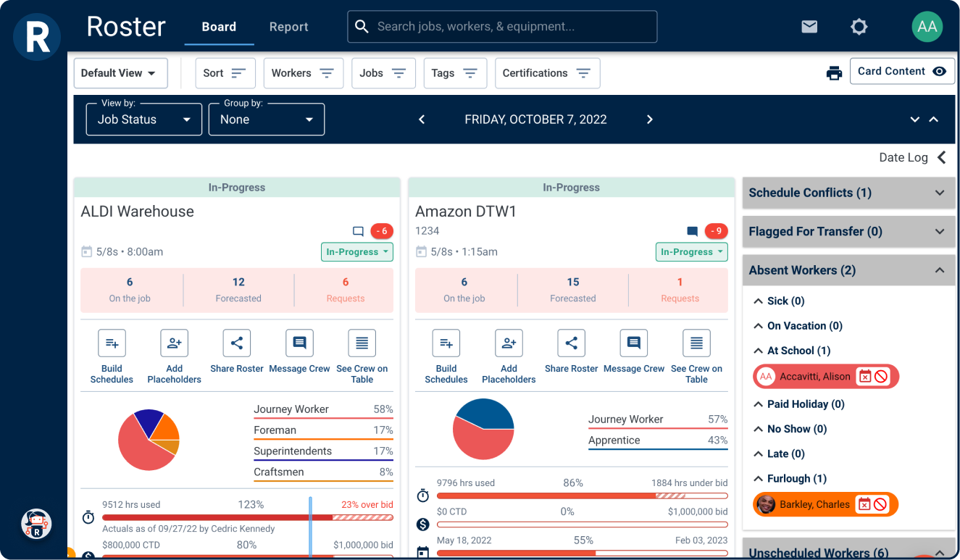The height and width of the screenshot is (560, 960).
Task: Select the Build Schedules icon for ALDI Warehouse
Action: (x=112, y=343)
